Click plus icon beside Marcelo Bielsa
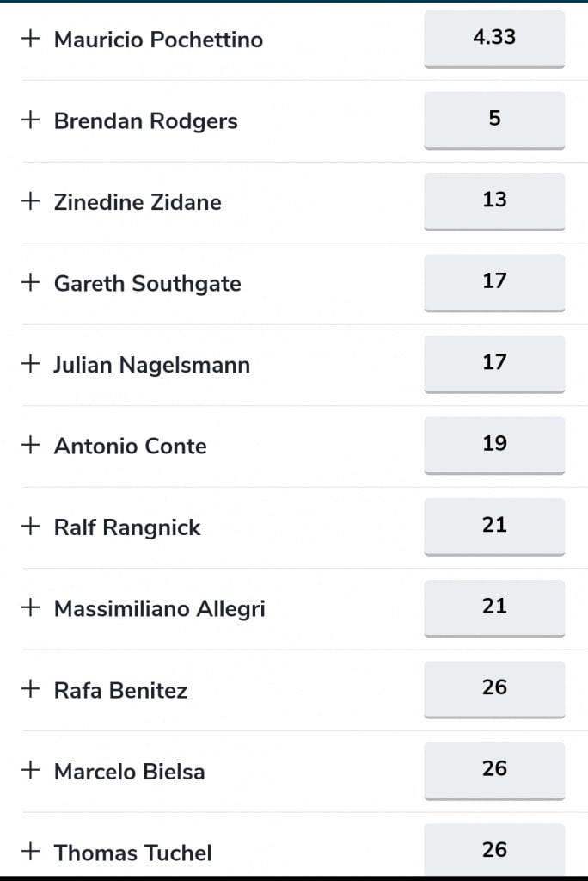Screen dimensions: 588x881 30,770
